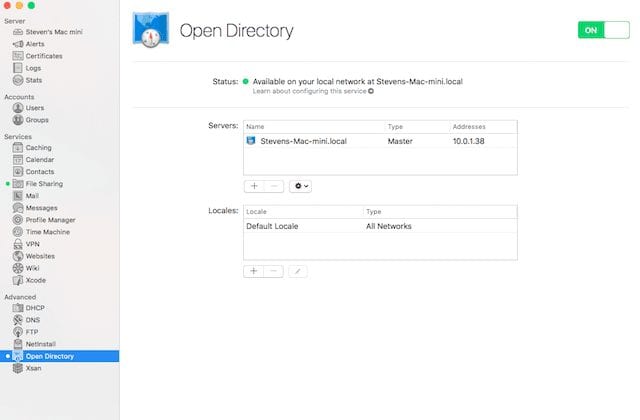Image resolution: width=640 pixels, height=420 pixels.
Task: Click the add server plus button
Action: [254, 186]
